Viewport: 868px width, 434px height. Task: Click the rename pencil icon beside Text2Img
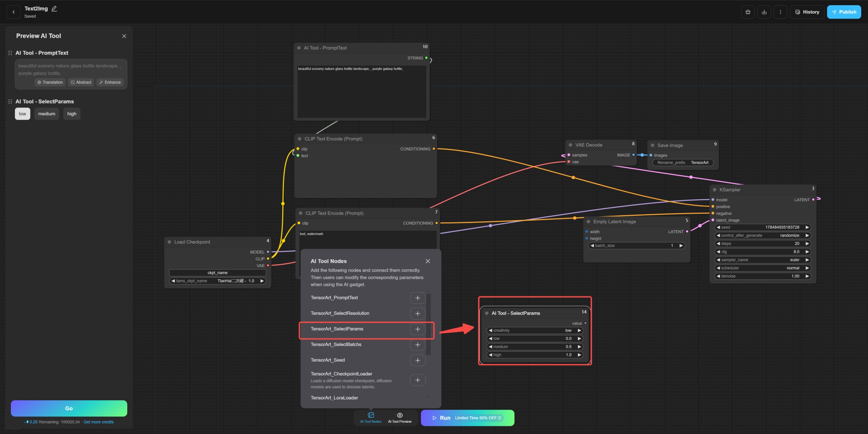54,8
